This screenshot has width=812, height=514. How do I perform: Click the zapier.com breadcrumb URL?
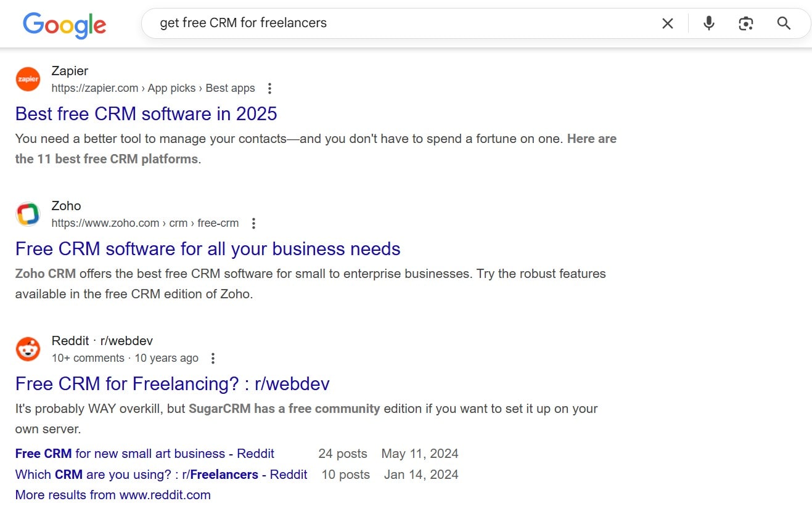[x=95, y=88]
